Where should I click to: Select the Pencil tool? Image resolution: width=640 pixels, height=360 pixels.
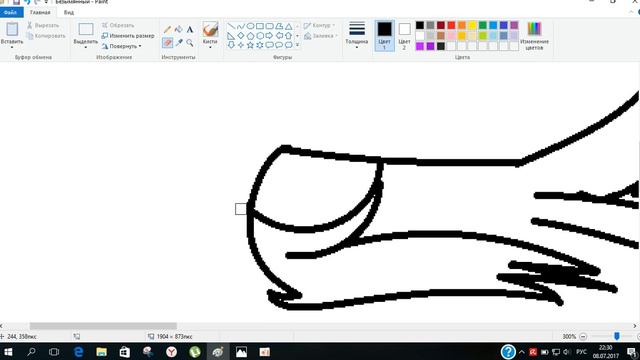pos(167,29)
